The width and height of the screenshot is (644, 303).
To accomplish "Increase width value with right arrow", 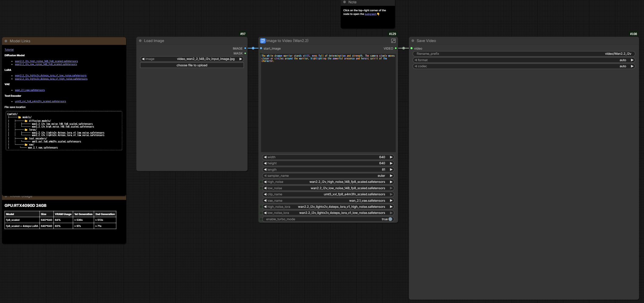I will (391, 157).
